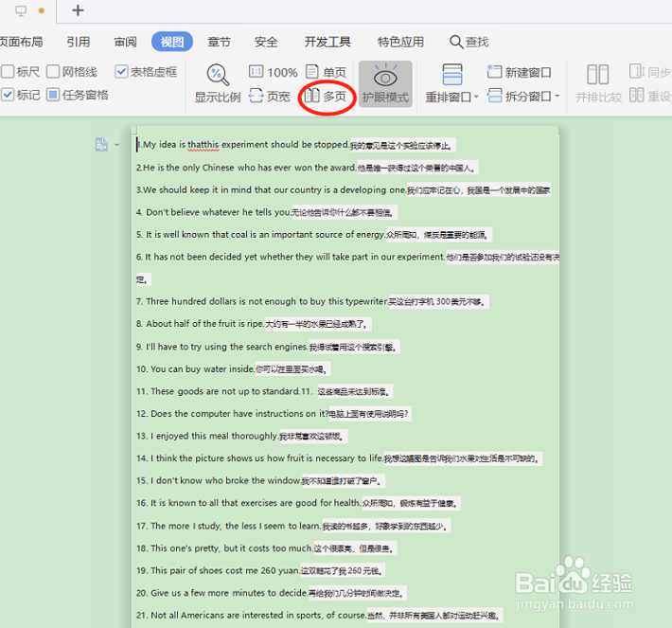Expand the 拆分窗口 dropdown arrow
Image resolution: width=672 pixels, height=628 pixels.
557,97
